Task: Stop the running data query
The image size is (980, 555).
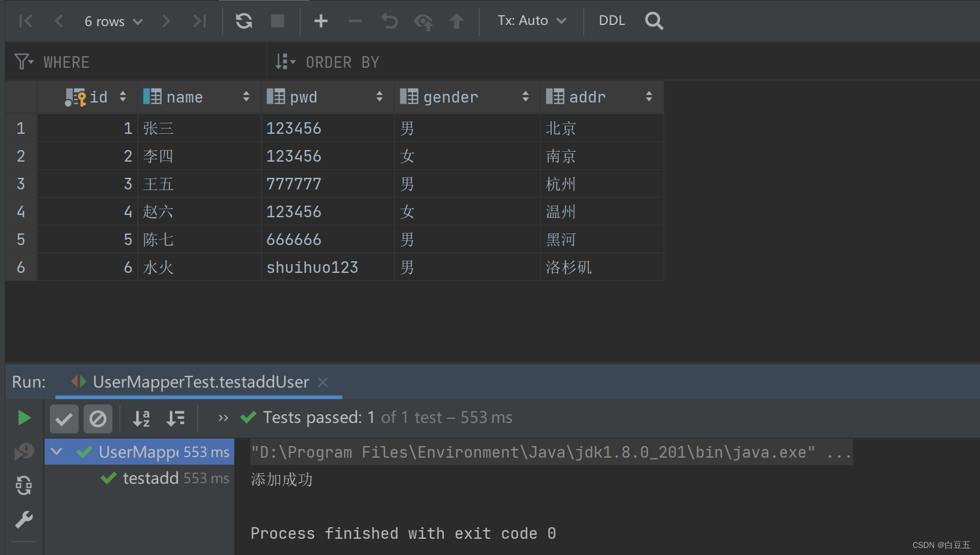Action: (278, 21)
